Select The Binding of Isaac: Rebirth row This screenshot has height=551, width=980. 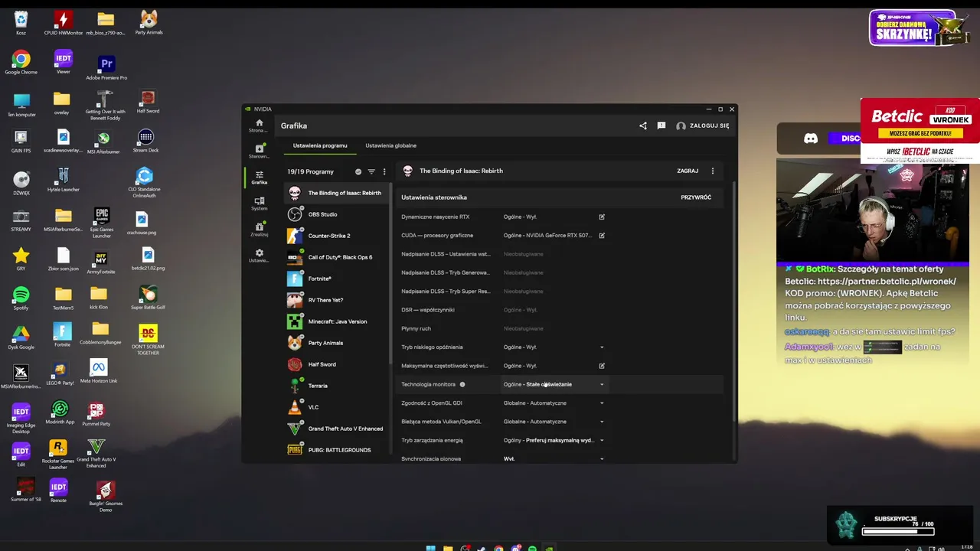(337, 193)
